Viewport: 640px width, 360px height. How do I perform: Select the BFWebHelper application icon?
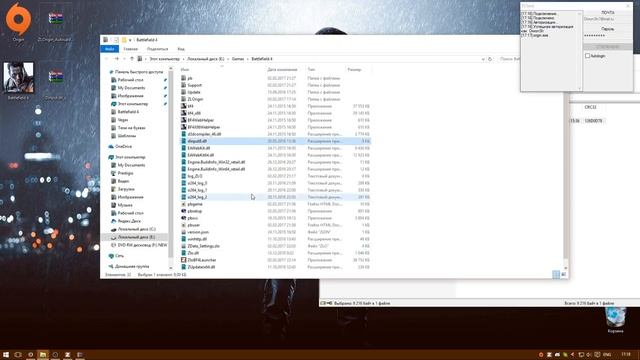click(184, 120)
